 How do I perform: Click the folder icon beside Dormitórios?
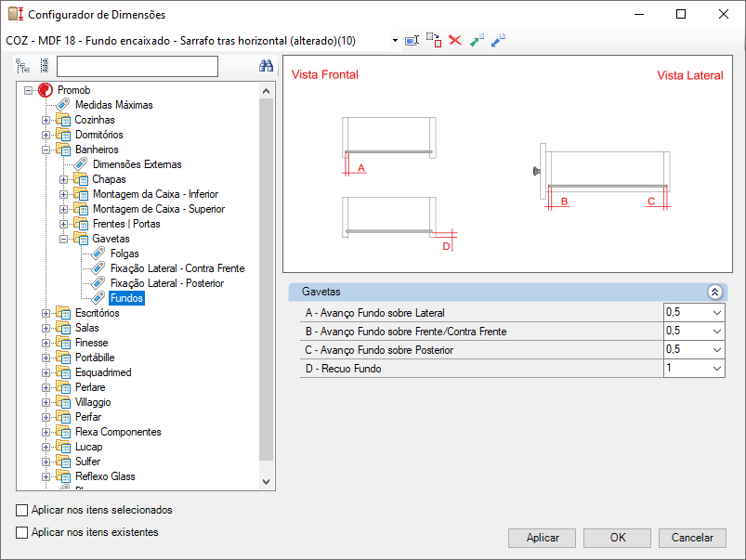(63, 135)
